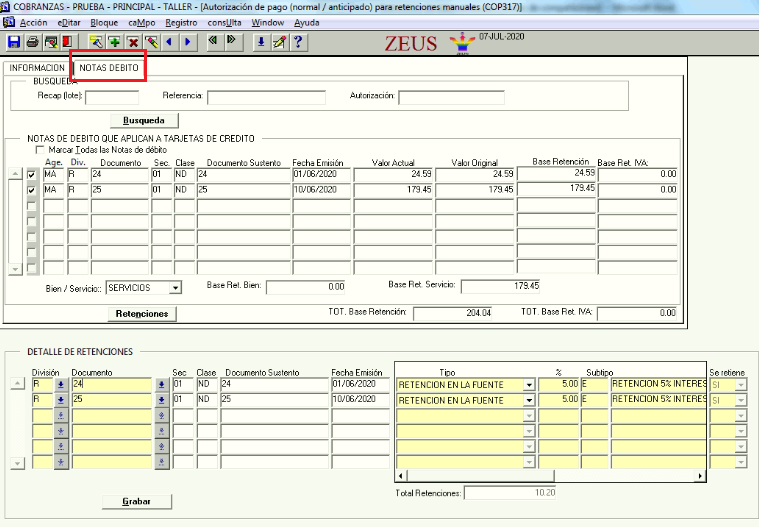Image resolution: width=759 pixels, height=527 pixels.
Task: Click the question mark help icon
Action: tap(298, 42)
